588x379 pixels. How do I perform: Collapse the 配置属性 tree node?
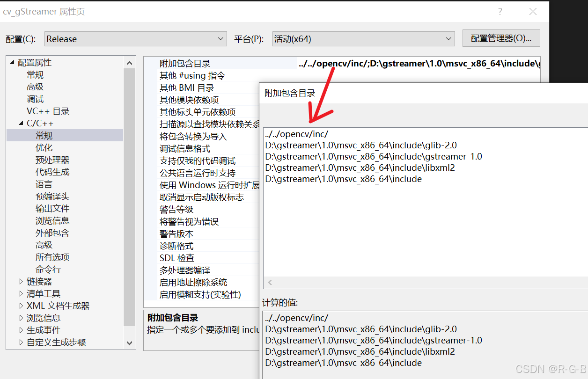tap(12, 63)
